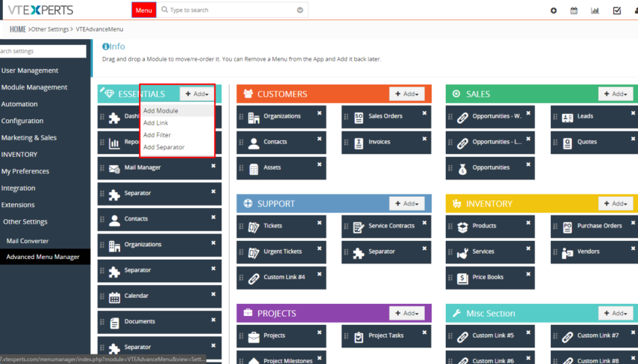This screenshot has width=638, height=364.
Task: Expand Integration settings section
Action: click(x=18, y=188)
